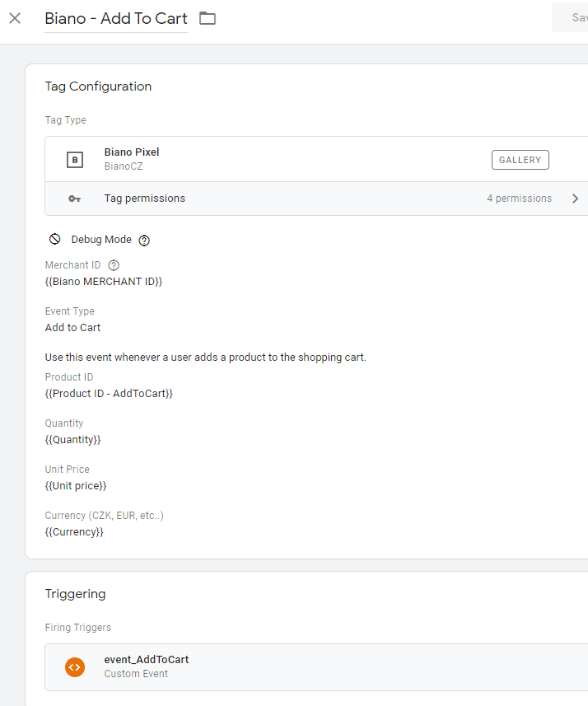Click the {{Unit price}} value
The height and width of the screenshot is (706, 588).
tap(76, 486)
